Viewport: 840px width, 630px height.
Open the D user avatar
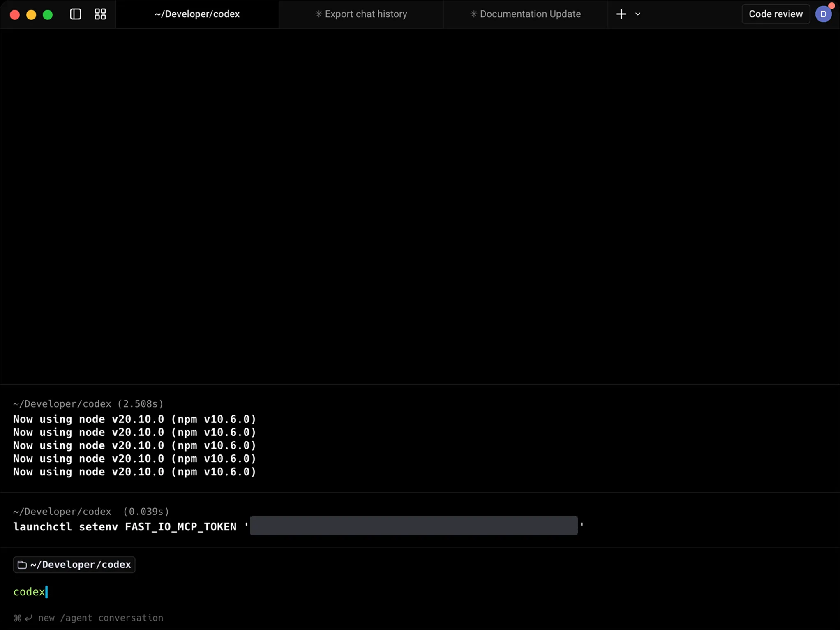tap(824, 14)
